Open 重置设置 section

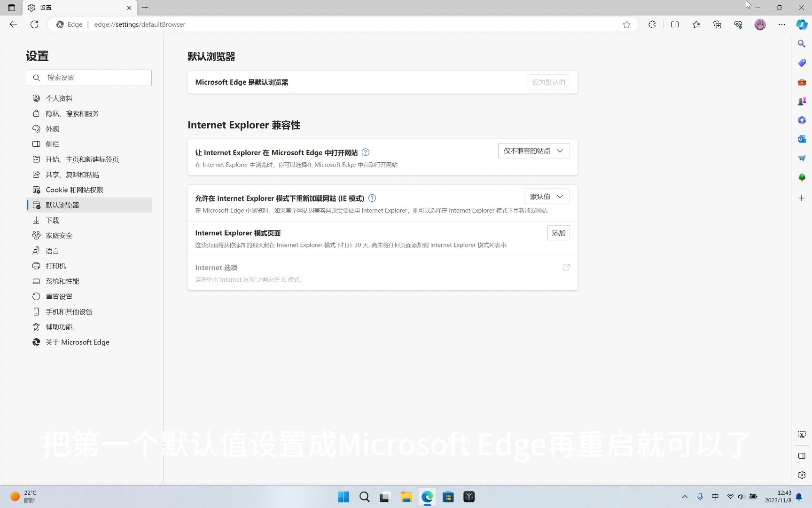(x=89, y=296)
